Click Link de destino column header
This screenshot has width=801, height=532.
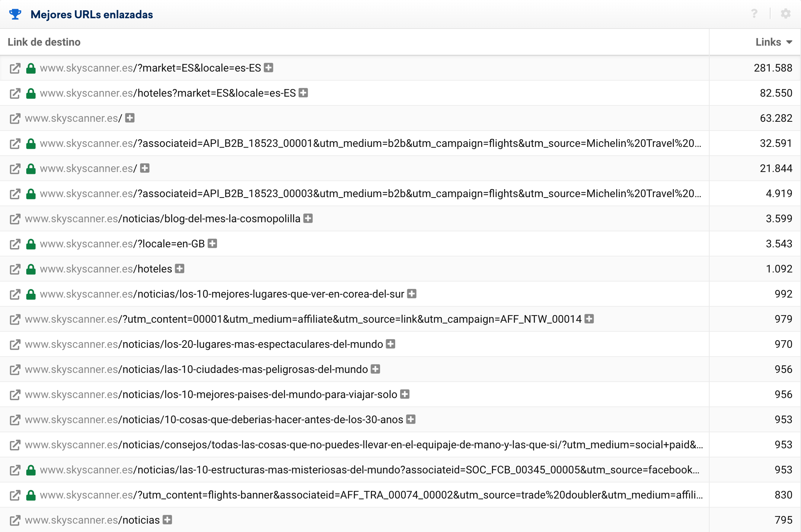point(44,42)
